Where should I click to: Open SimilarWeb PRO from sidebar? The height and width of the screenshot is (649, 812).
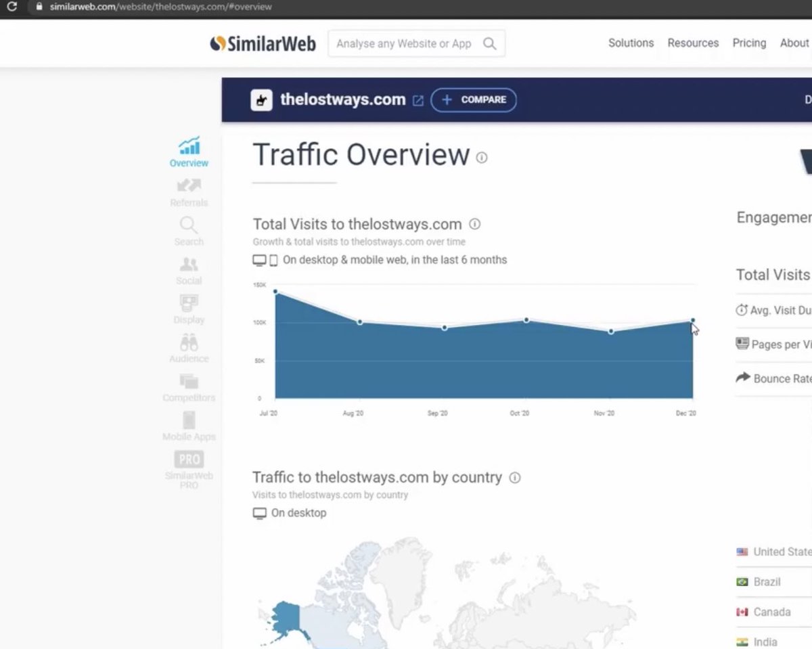point(189,470)
